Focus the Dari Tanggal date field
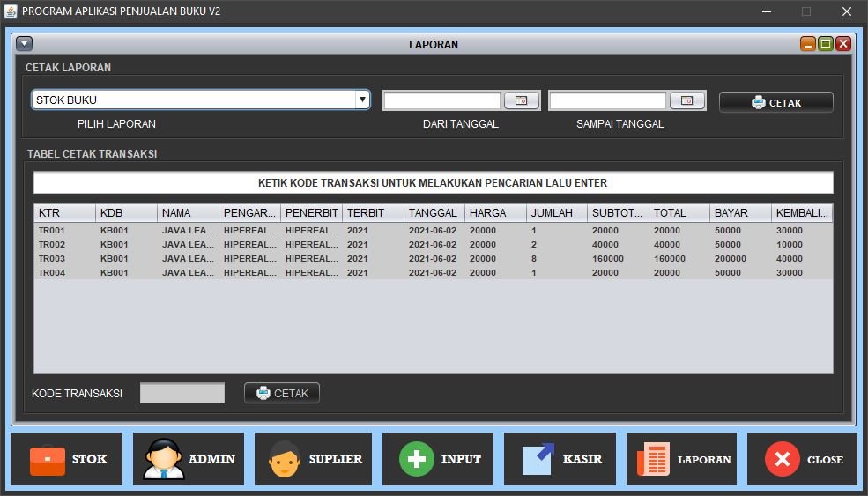 441,101
